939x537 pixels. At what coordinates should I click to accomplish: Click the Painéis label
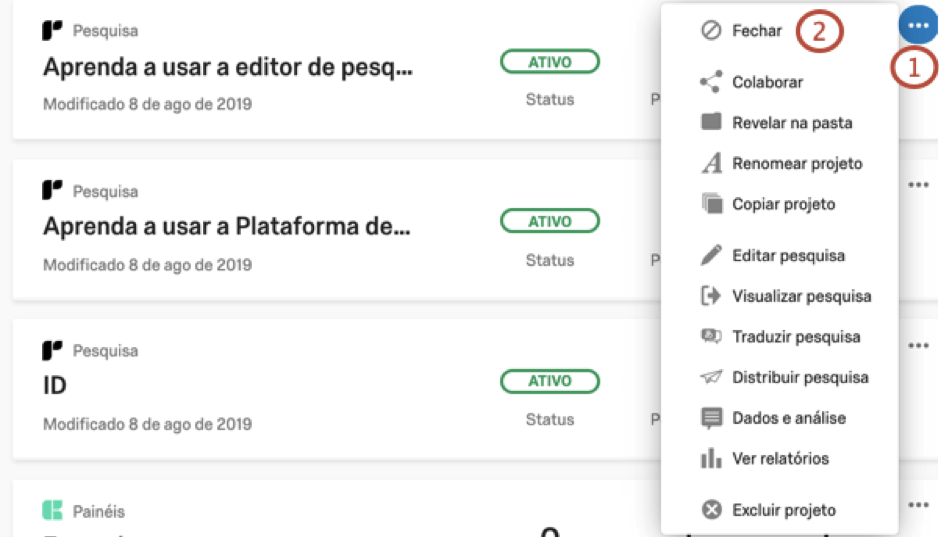tap(99, 511)
